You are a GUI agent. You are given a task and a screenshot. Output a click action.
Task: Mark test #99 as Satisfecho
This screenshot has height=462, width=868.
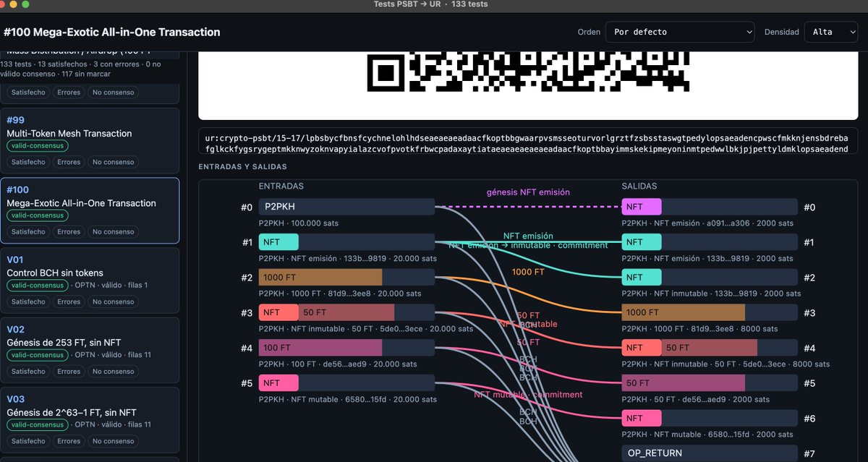(x=28, y=162)
